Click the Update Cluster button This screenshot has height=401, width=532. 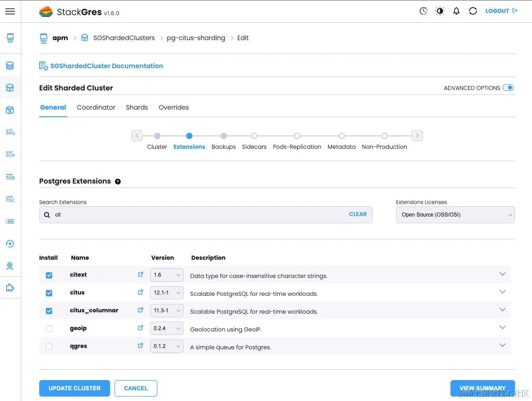(x=74, y=388)
